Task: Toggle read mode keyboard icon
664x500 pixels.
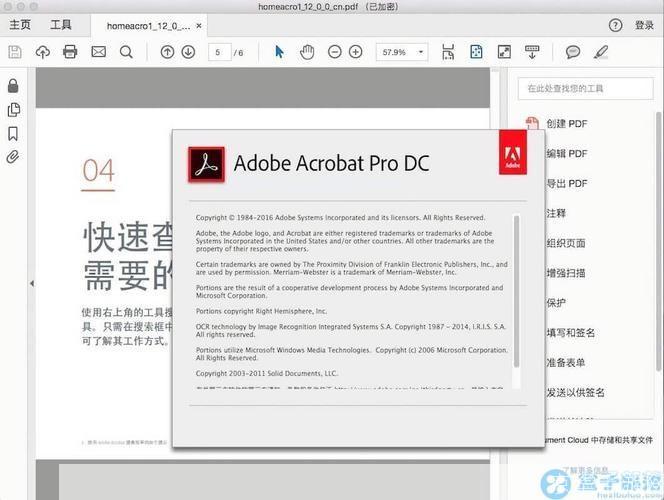Action: click(532, 52)
